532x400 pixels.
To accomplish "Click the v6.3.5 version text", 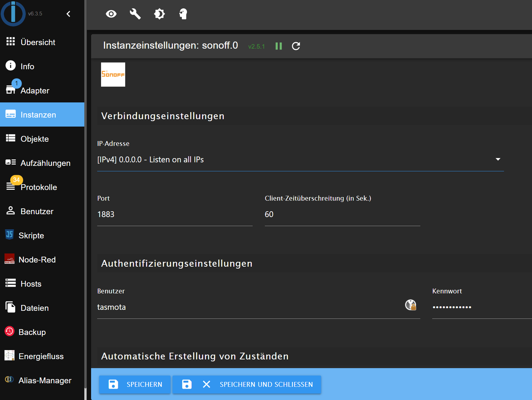I will pyautogui.click(x=35, y=14).
